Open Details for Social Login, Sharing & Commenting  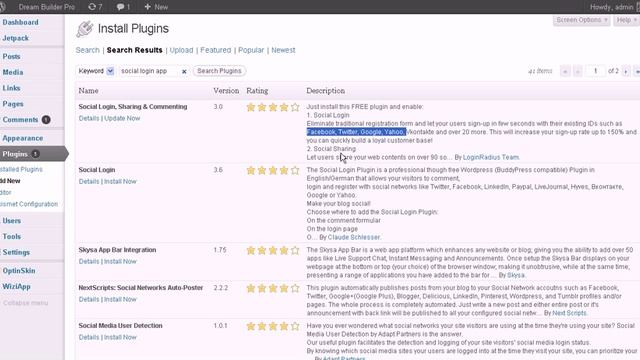pos(89,118)
